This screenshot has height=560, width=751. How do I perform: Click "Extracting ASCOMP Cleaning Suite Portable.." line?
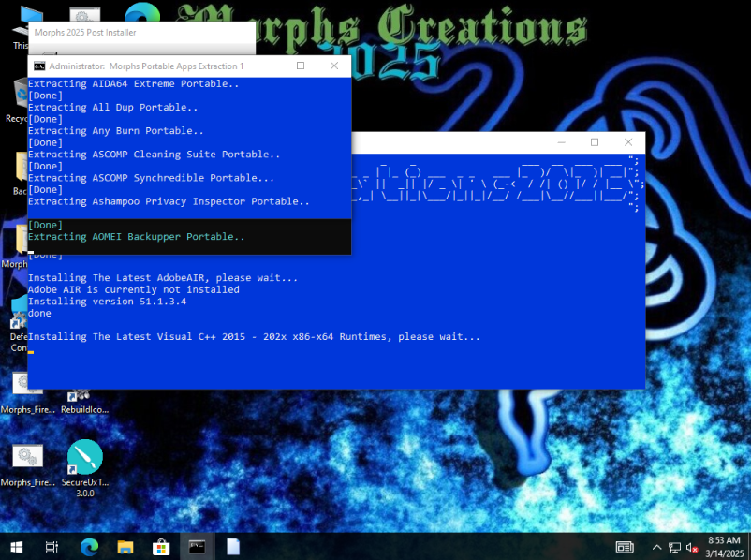154,155
